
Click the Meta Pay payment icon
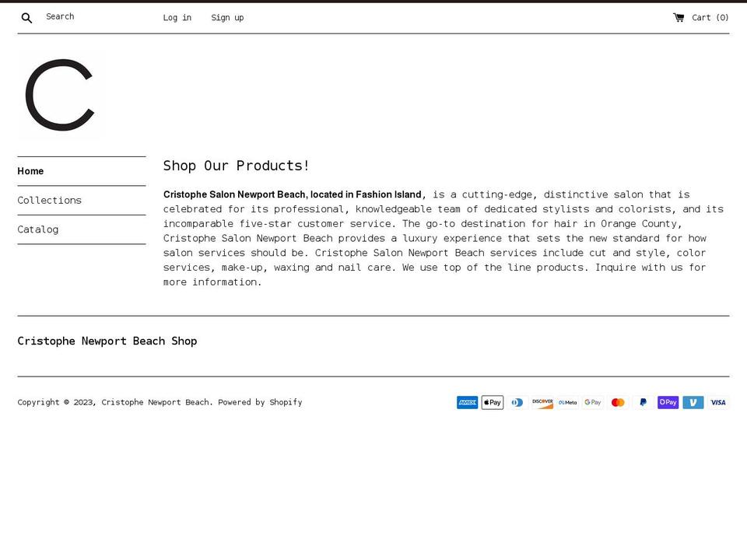[568, 402]
